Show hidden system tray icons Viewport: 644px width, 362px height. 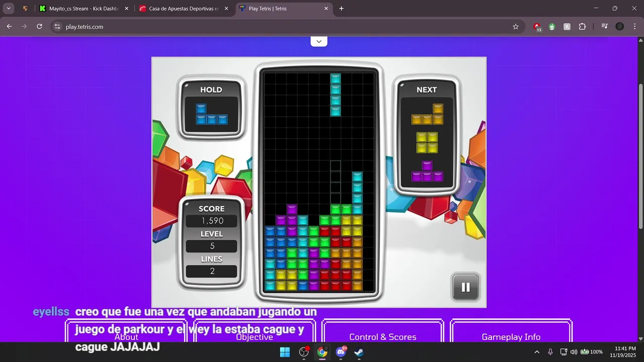click(537, 352)
